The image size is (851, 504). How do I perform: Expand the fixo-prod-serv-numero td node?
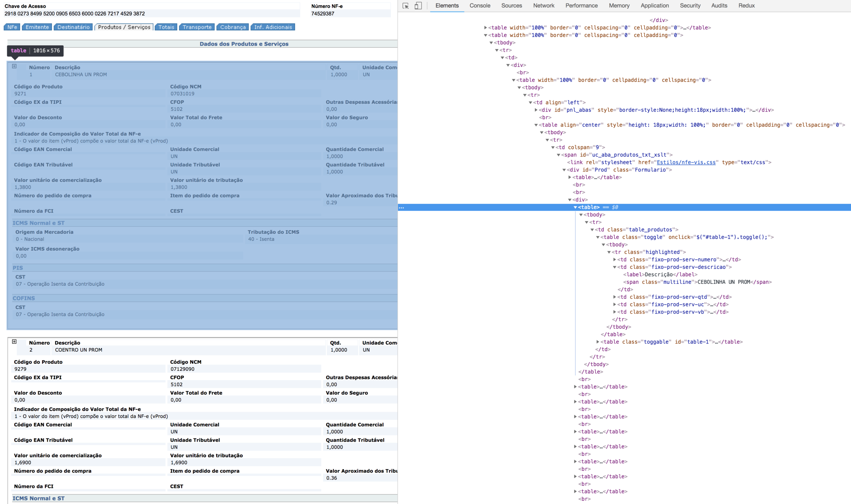[615, 259]
